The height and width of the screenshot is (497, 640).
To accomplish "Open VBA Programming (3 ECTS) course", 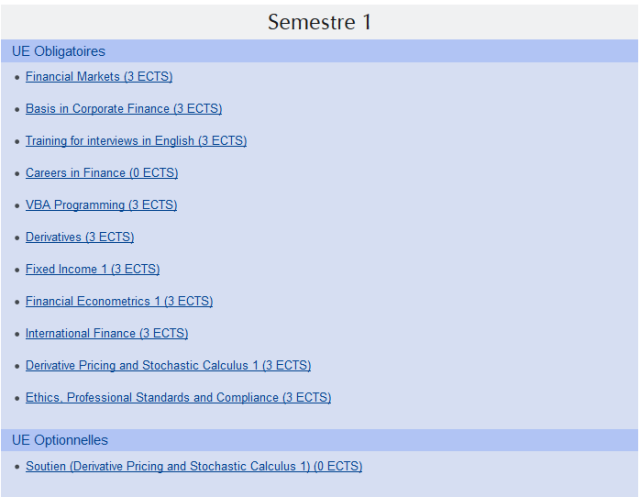I will [101, 205].
